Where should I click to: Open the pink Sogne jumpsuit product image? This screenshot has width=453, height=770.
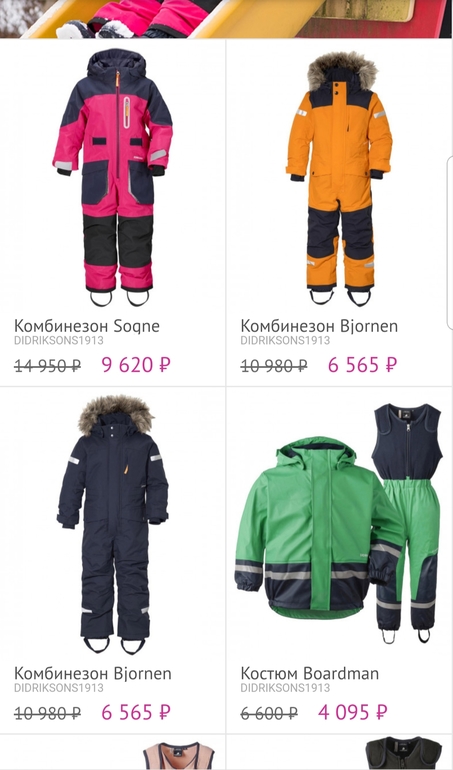113,177
